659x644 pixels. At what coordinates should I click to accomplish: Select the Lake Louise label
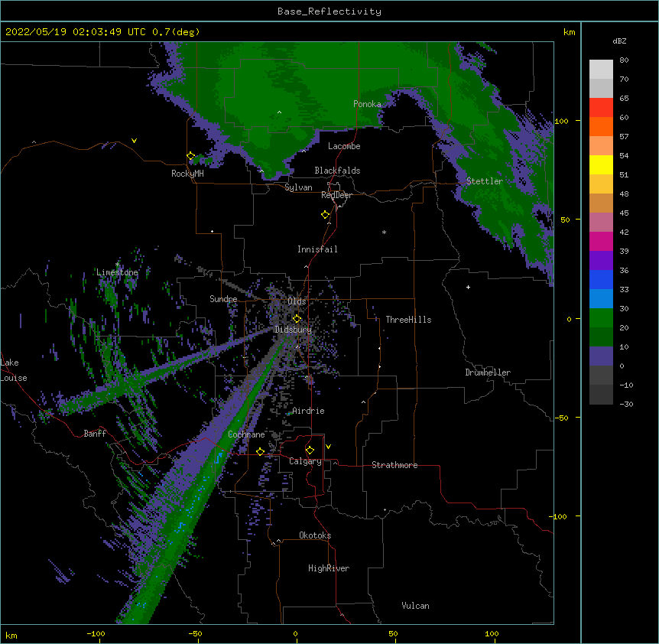pyautogui.click(x=14, y=370)
